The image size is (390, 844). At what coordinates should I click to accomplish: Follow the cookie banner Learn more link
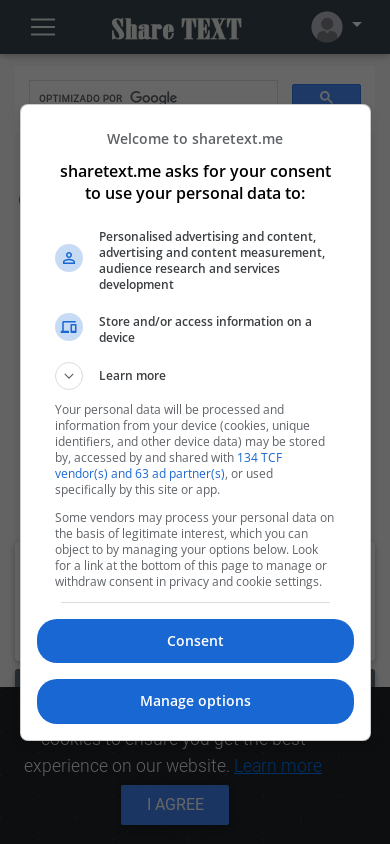click(278, 765)
